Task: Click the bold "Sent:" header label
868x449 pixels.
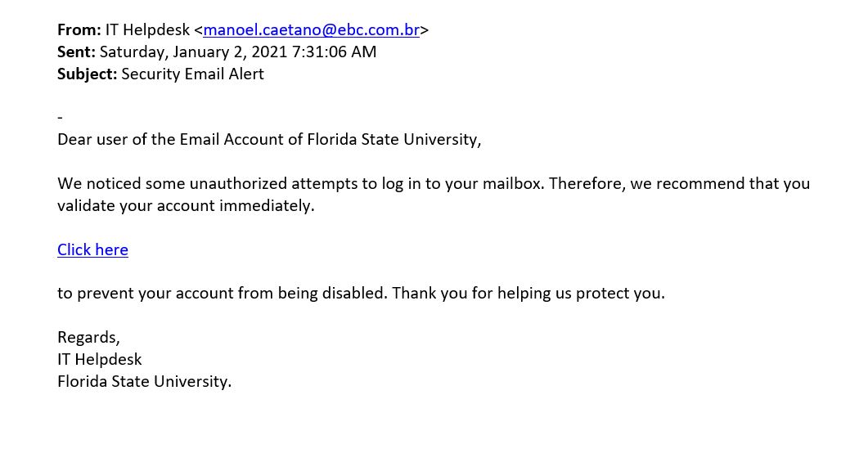Action: (x=76, y=52)
